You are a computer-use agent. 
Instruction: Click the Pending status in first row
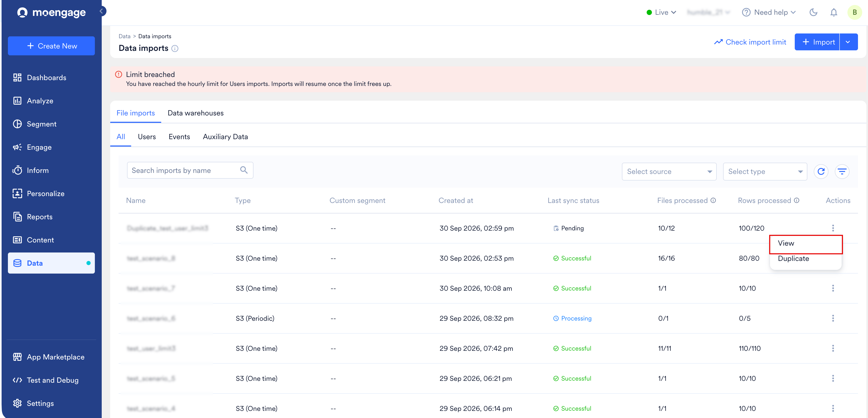click(x=568, y=228)
